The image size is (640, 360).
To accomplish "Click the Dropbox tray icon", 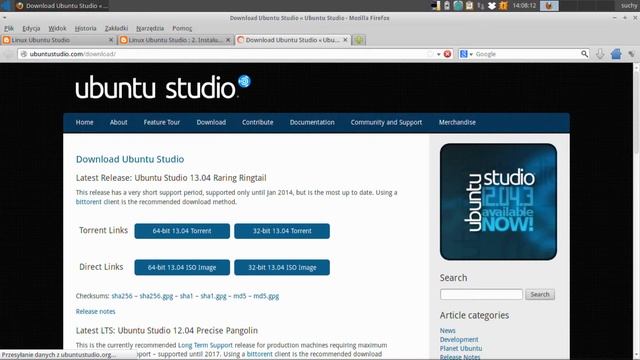I will 492,6.
